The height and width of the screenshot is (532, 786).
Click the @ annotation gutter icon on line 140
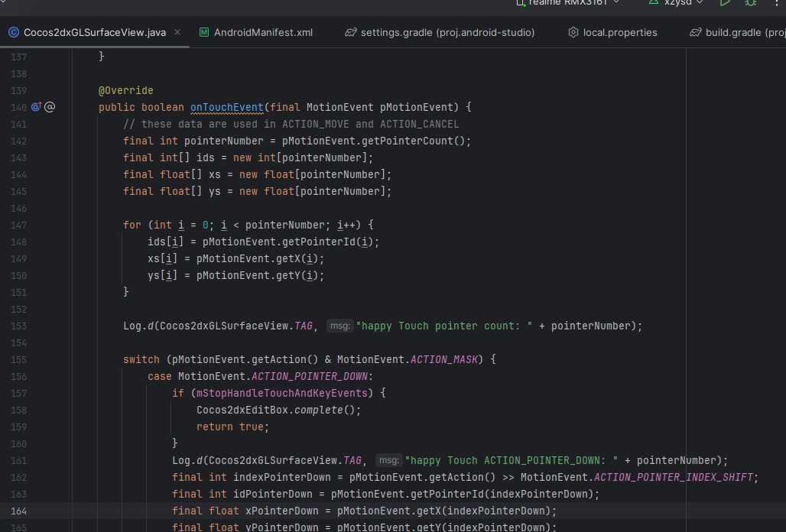coord(50,107)
